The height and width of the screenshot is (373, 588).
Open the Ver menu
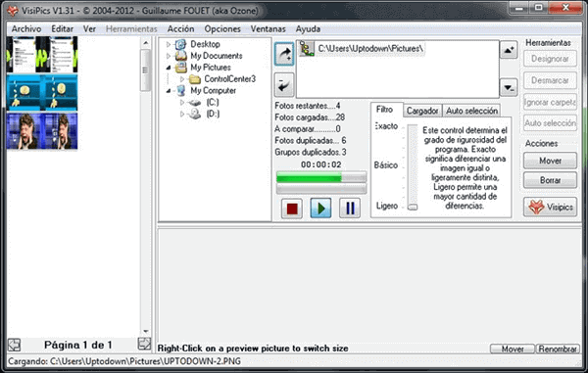click(x=89, y=28)
